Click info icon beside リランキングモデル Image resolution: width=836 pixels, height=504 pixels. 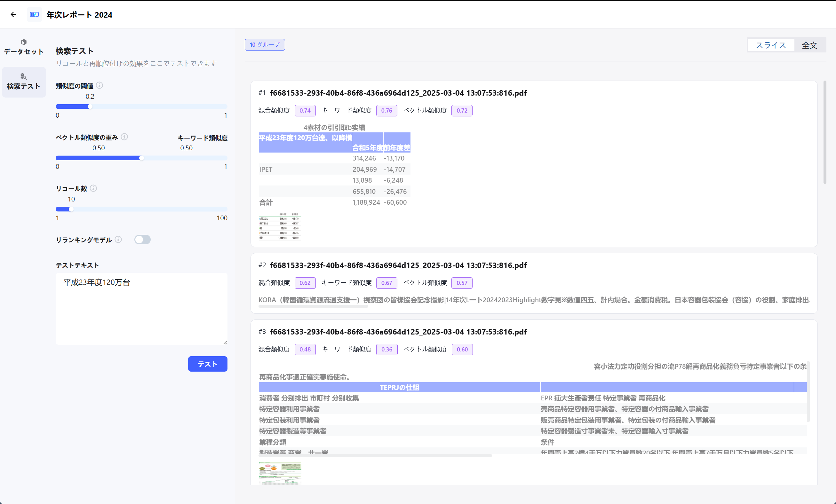[118, 240]
